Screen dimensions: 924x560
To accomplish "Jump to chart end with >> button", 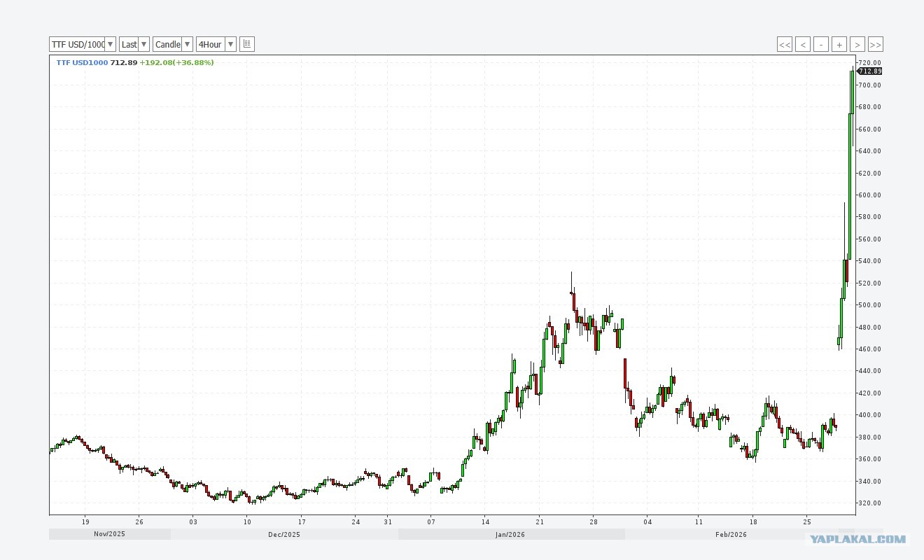I will (876, 45).
